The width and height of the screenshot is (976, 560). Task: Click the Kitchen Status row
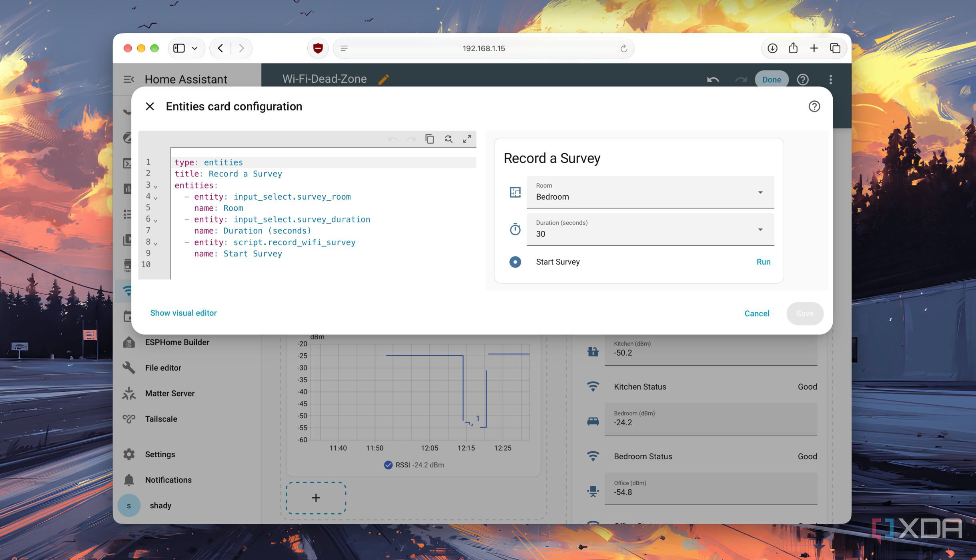[701, 387]
